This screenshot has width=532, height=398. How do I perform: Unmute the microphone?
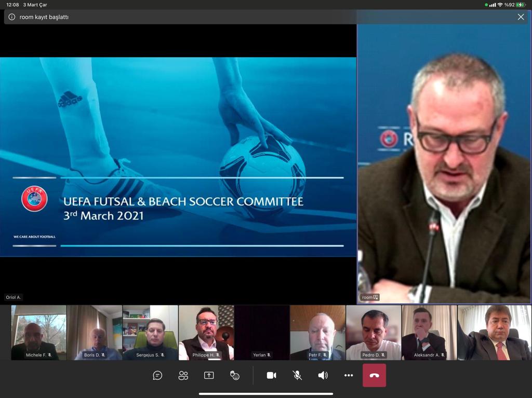[x=297, y=375]
